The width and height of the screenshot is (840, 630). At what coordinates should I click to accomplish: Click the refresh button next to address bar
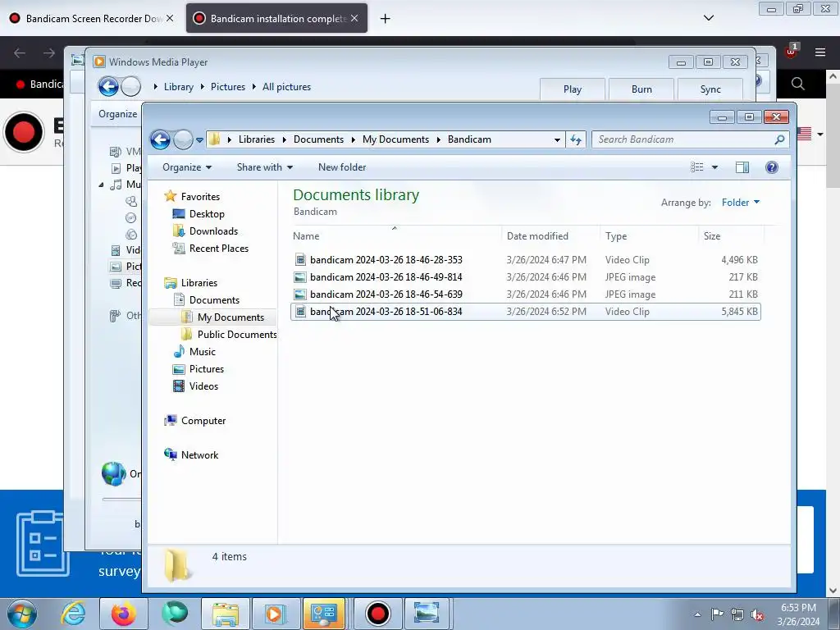[576, 139]
